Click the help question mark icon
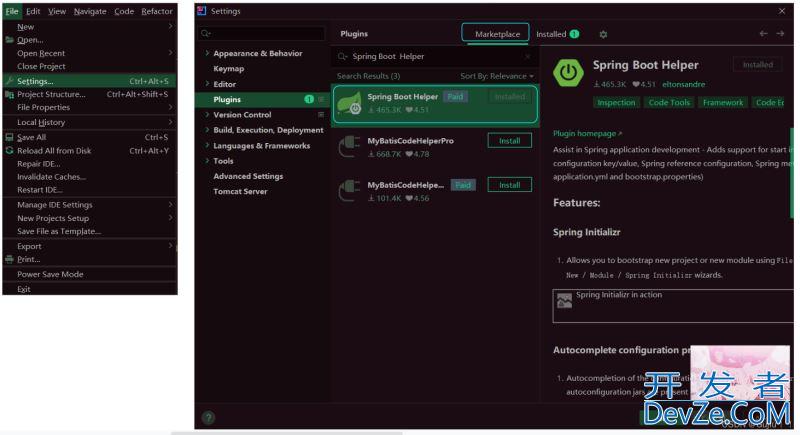Screen dimensions: 800x435 [208, 418]
